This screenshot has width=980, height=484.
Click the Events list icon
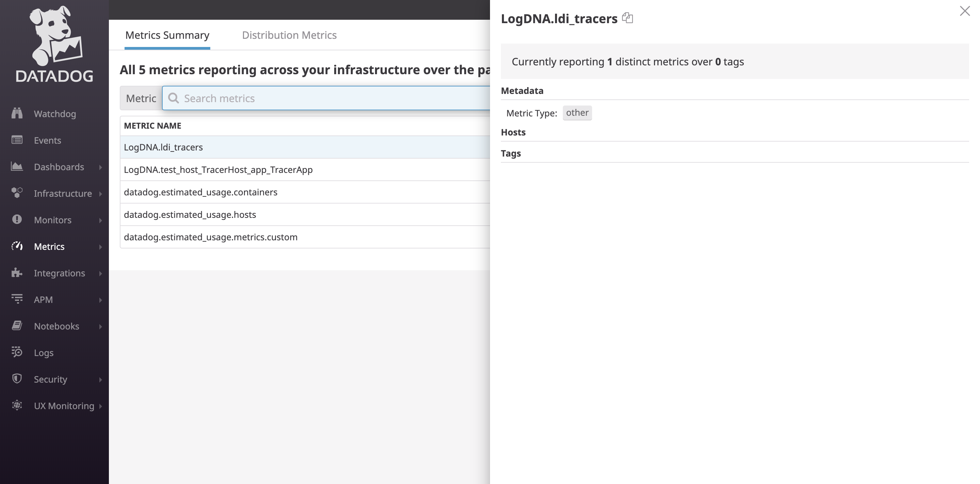17,140
